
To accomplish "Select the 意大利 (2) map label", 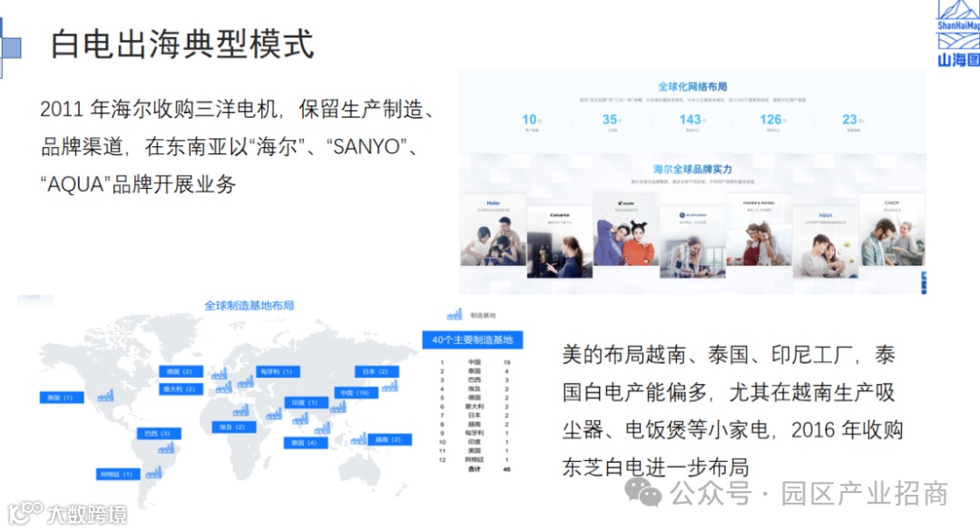I will coord(181,389).
